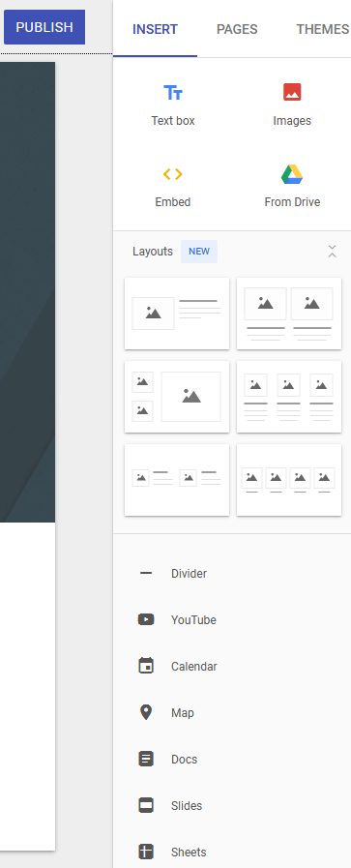The height and width of the screenshot is (868, 351).
Task: Click the "Map" label
Action: (183, 713)
